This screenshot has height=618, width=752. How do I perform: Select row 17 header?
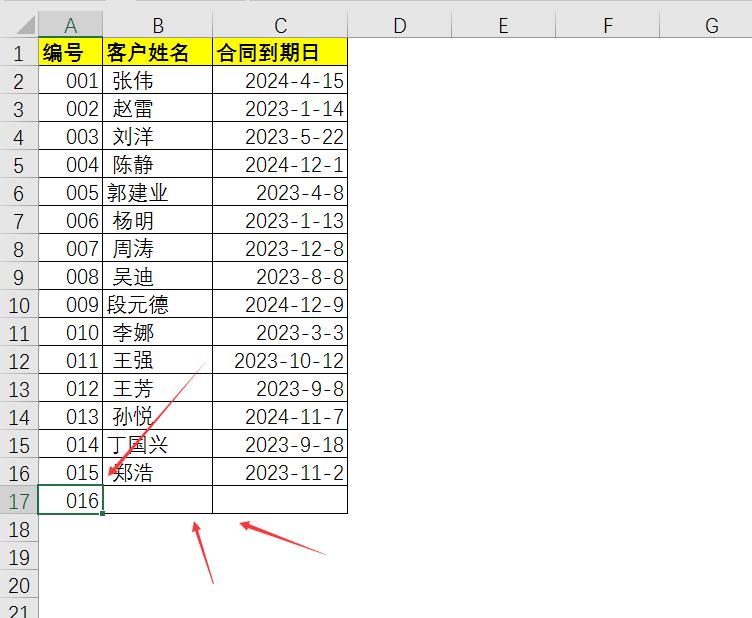(x=19, y=501)
